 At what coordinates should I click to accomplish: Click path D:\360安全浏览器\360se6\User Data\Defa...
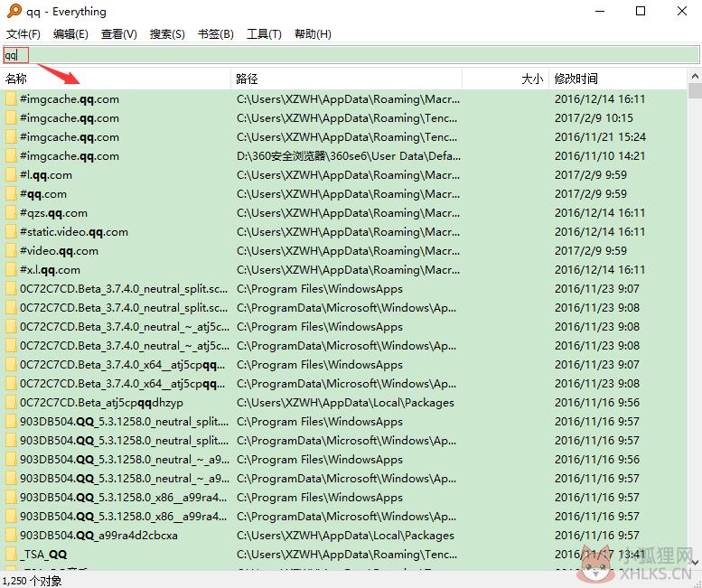click(x=349, y=156)
